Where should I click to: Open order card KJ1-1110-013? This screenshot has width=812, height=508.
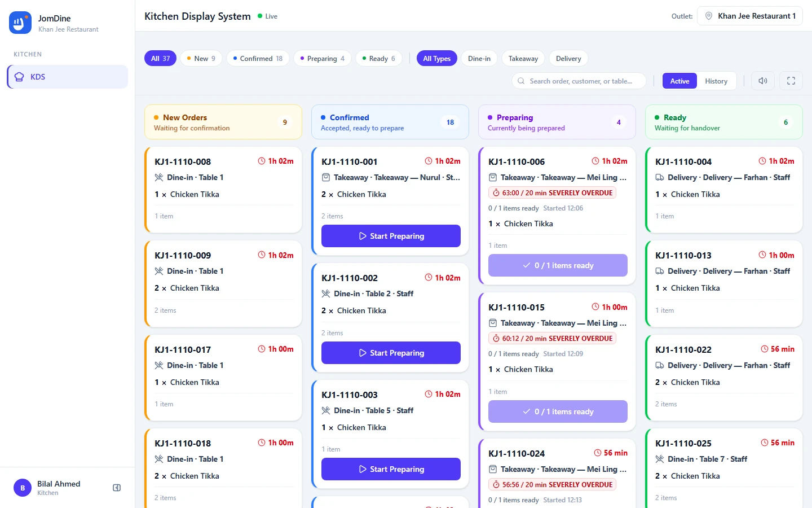pos(724,284)
